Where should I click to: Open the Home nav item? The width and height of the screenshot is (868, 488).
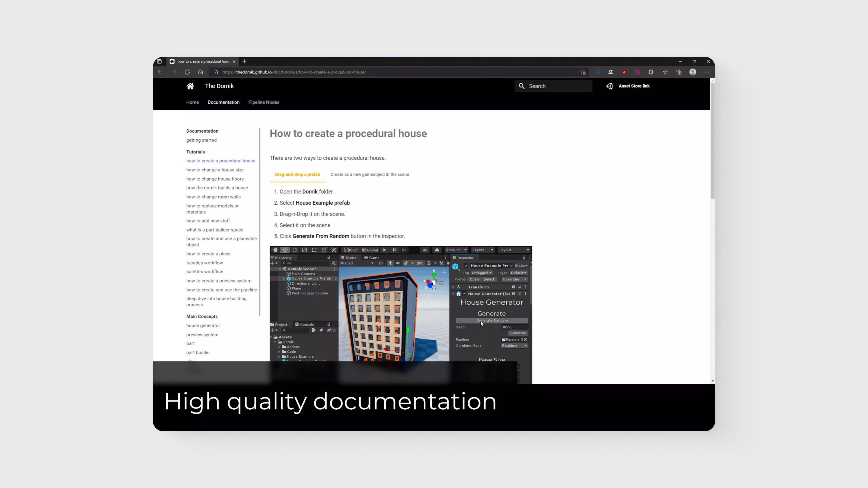coord(192,102)
